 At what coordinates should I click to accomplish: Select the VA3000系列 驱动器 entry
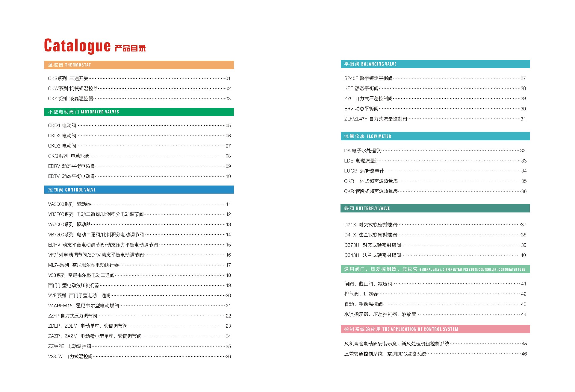point(69,204)
